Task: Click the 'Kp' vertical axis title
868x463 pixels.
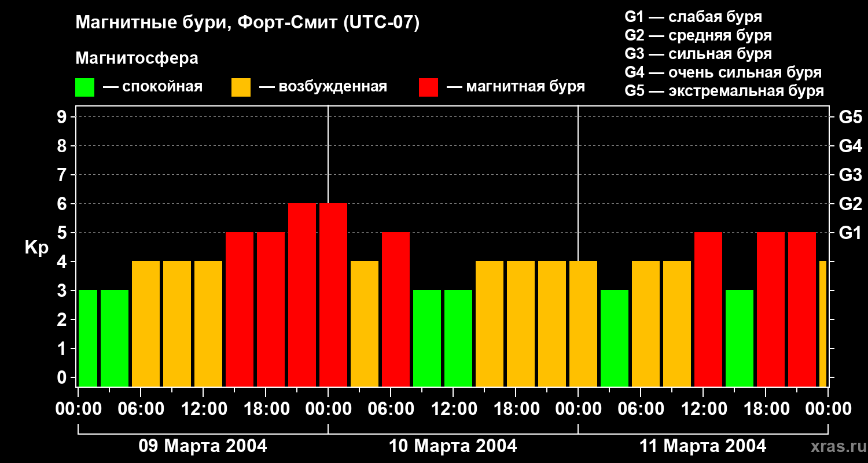Action: [x=36, y=247]
